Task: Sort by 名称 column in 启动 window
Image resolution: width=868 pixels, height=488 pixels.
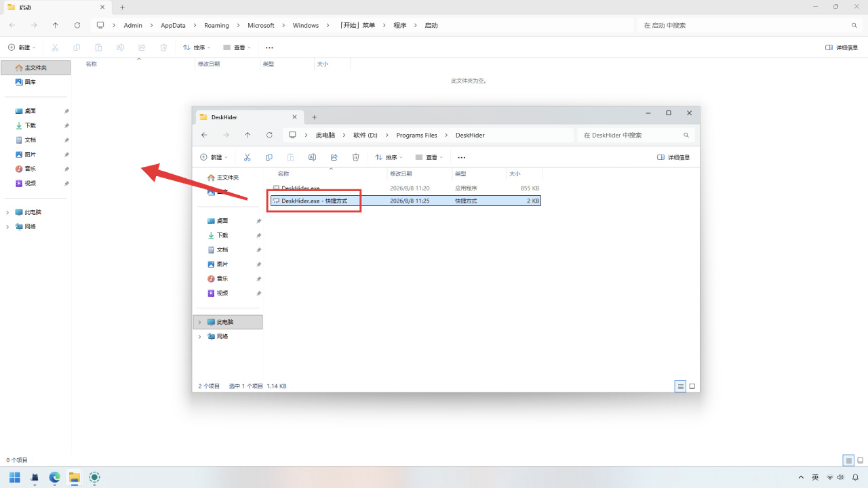Action: point(140,64)
